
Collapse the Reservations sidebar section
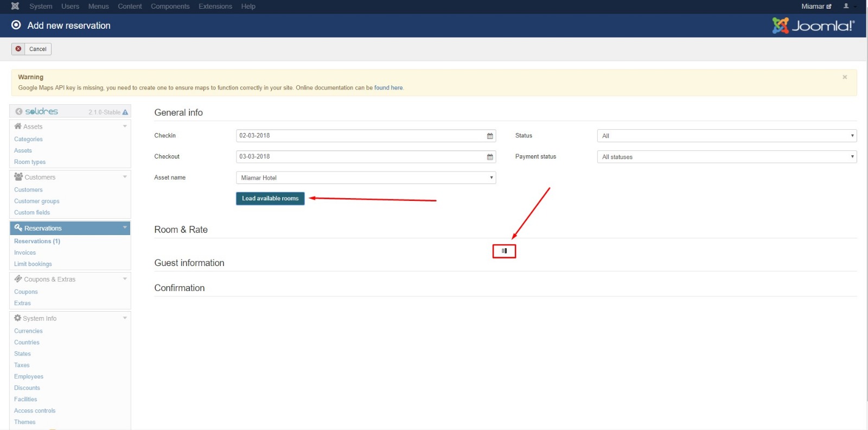(x=125, y=227)
